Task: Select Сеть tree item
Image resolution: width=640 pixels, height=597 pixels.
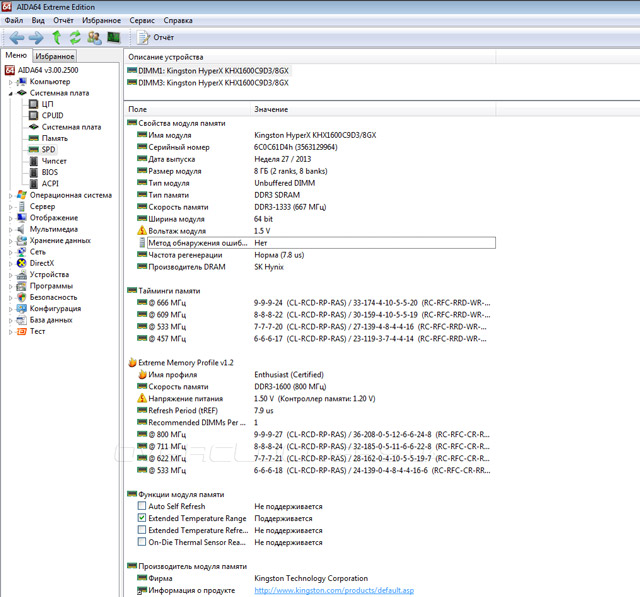Action: point(38,252)
